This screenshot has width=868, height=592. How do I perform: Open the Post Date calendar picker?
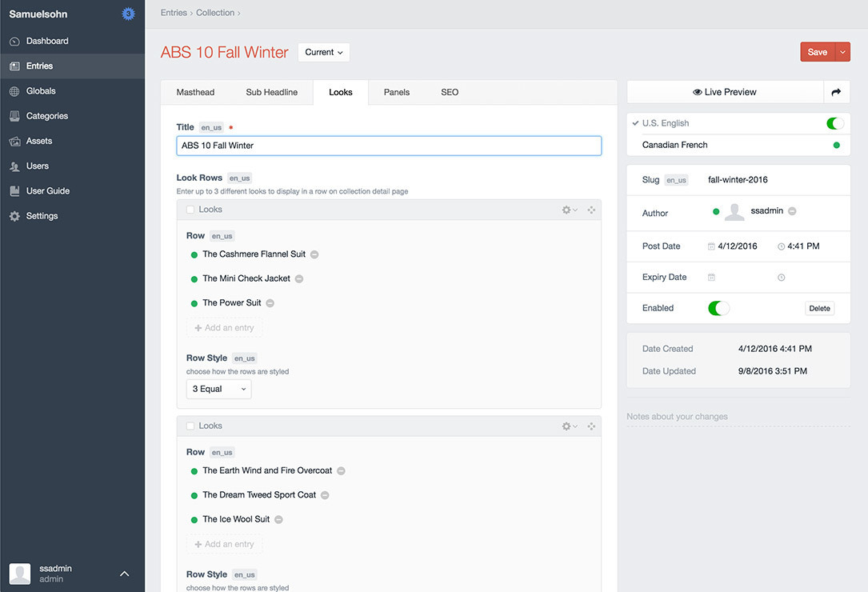pos(711,246)
